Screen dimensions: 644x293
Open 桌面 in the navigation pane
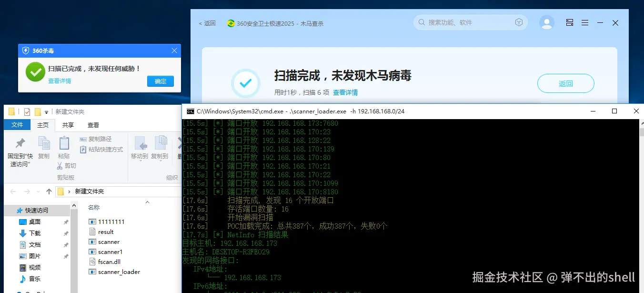tap(34, 222)
